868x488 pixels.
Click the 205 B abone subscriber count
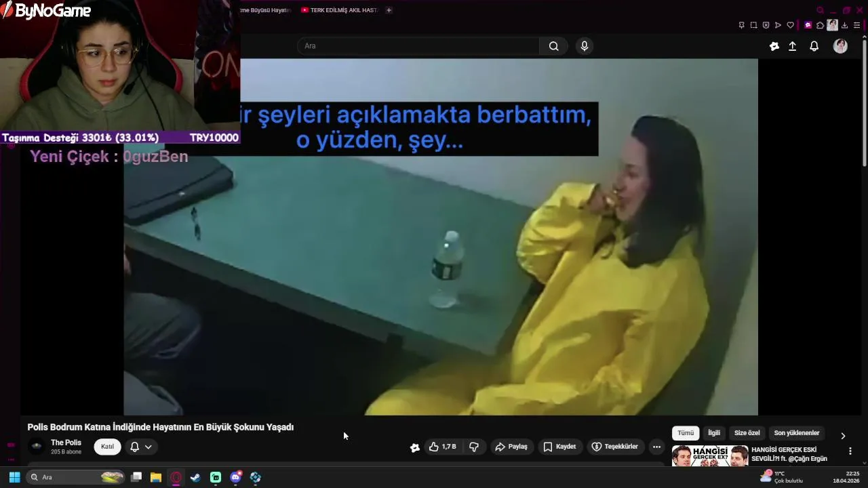click(66, 452)
